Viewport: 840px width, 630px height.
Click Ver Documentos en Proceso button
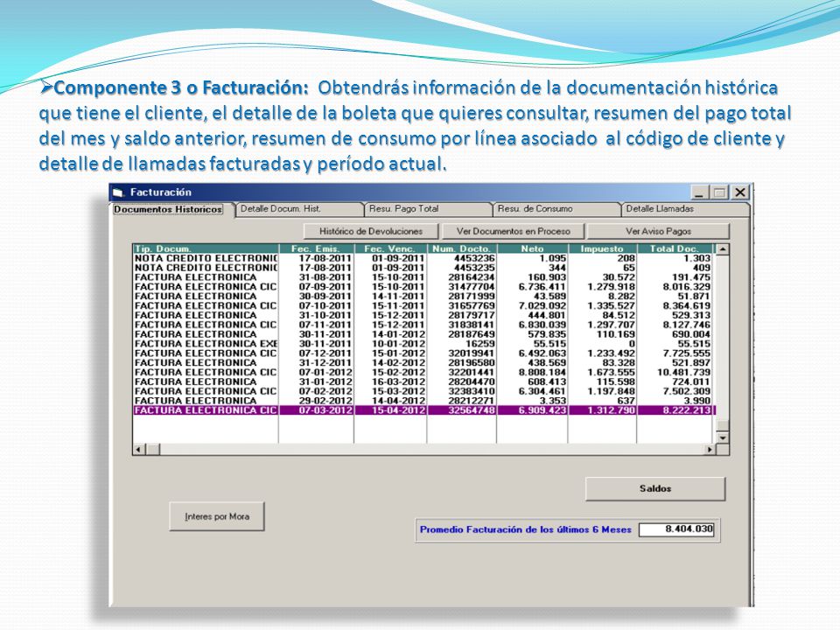pos(514,231)
